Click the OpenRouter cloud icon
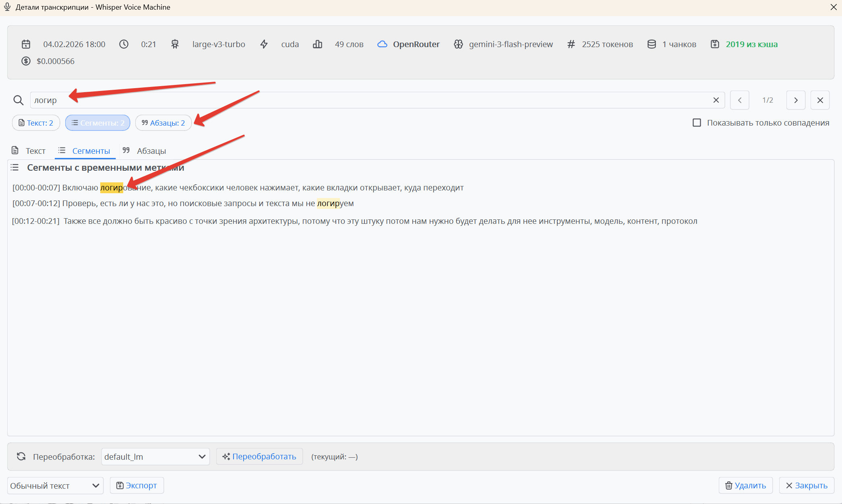This screenshot has height=504, width=842. click(382, 44)
